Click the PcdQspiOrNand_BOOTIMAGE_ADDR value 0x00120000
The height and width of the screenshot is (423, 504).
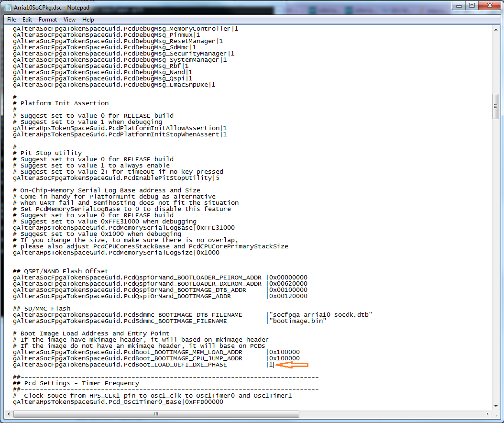click(288, 296)
